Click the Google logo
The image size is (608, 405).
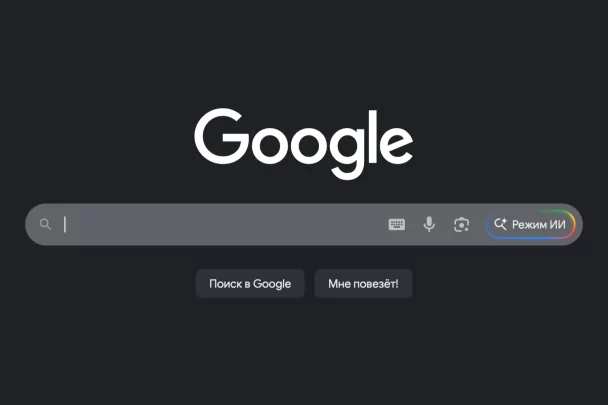(304, 144)
